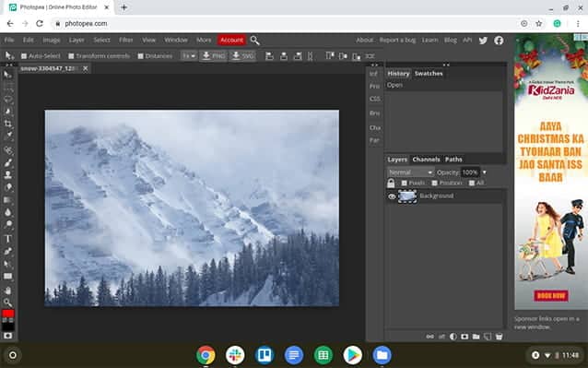Select the Dodge tool
Viewport: 588px width, 368px height.
[x=8, y=224]
